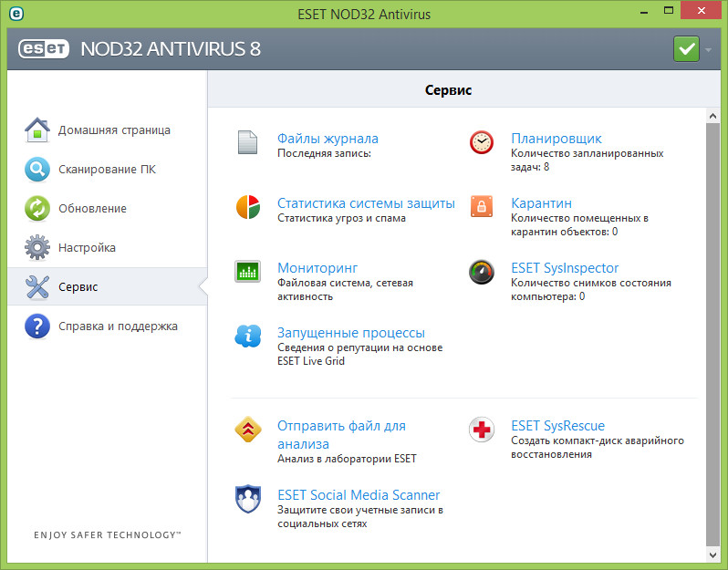Viewport: 728px width, 570px height.
Task: Click the pie chart icon for Статистика
Action: [x=248, y=207]
